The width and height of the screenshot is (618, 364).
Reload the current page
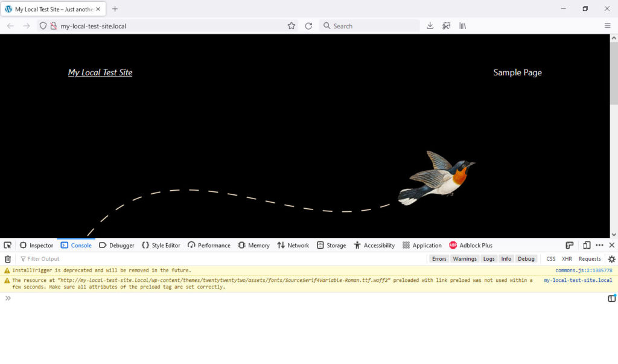(308, 26)
